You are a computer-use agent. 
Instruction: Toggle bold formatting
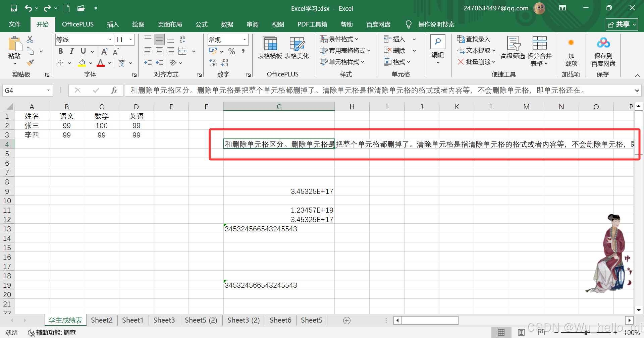tap(60, 51)
